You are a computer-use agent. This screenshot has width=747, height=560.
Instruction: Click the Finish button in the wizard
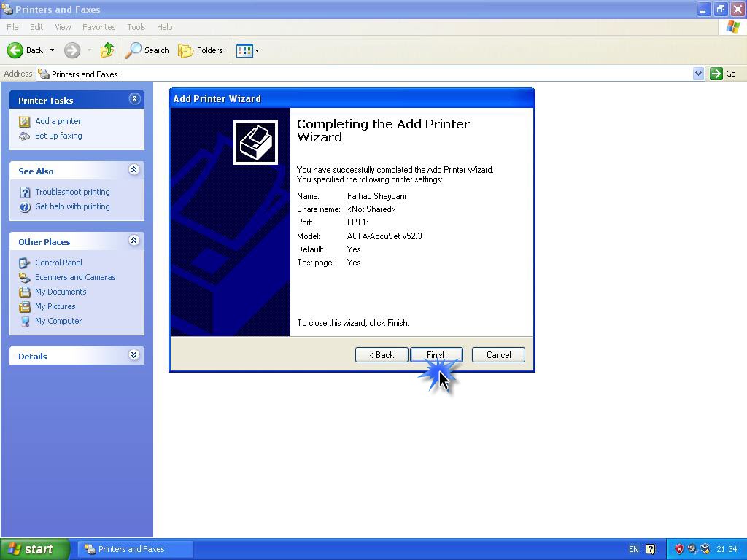[436, 355]
